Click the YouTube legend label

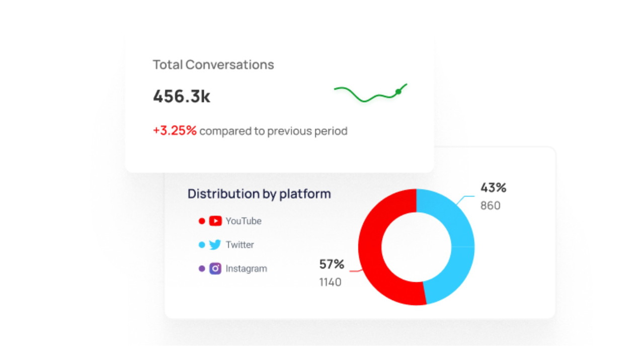pyautogui.click(x=244, y=221)
